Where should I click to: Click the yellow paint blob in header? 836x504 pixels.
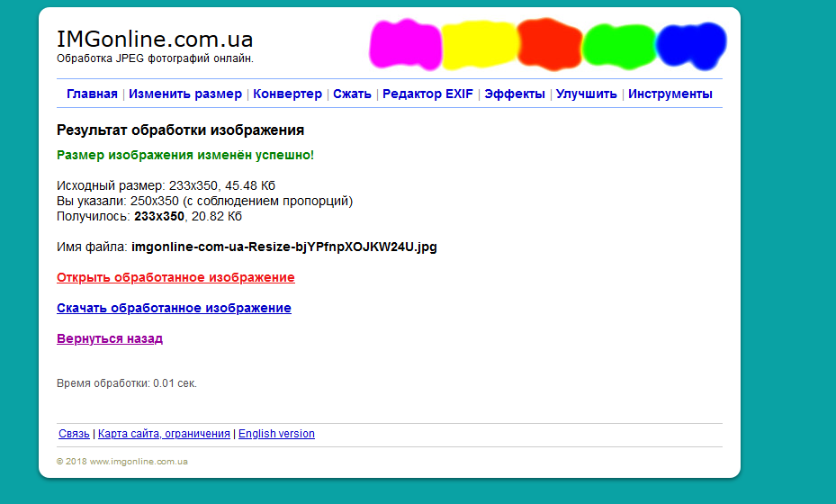click(479, 45)
